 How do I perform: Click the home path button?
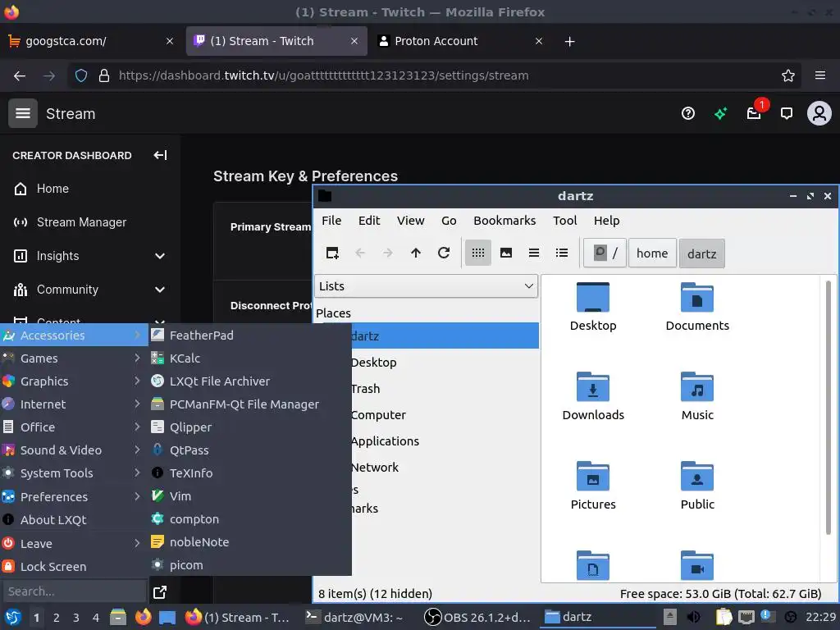[652, 253]
